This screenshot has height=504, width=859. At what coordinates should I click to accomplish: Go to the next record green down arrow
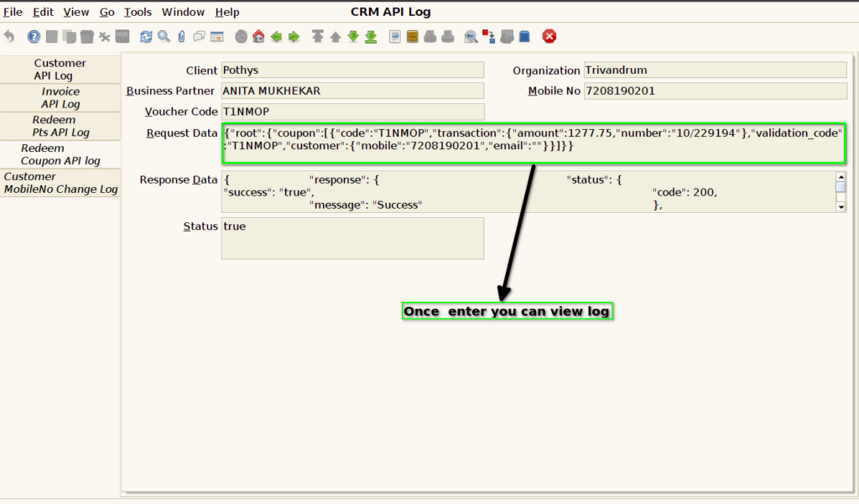click(353, 37)
